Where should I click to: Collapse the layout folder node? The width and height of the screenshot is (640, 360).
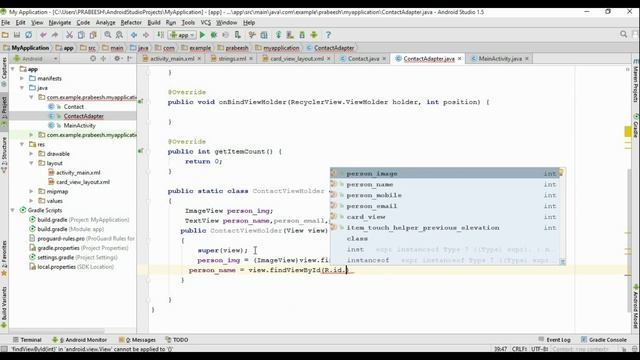[x=31, y=163]
